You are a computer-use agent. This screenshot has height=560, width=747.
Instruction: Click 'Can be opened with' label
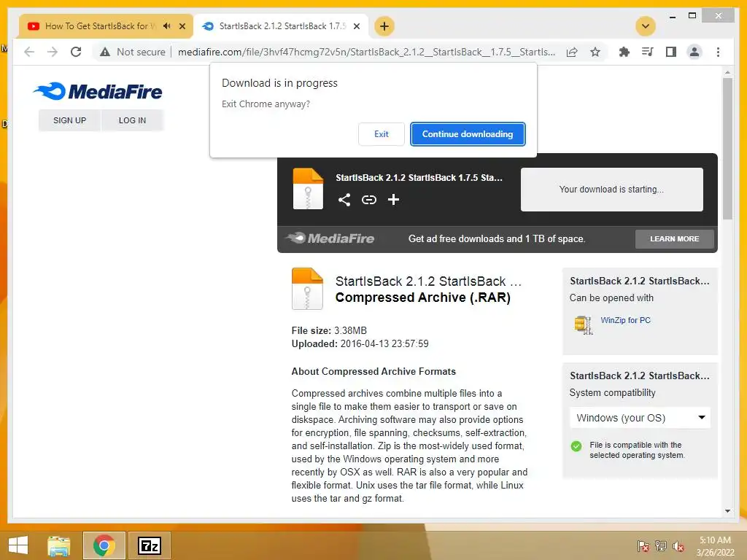tap(611, 298)
